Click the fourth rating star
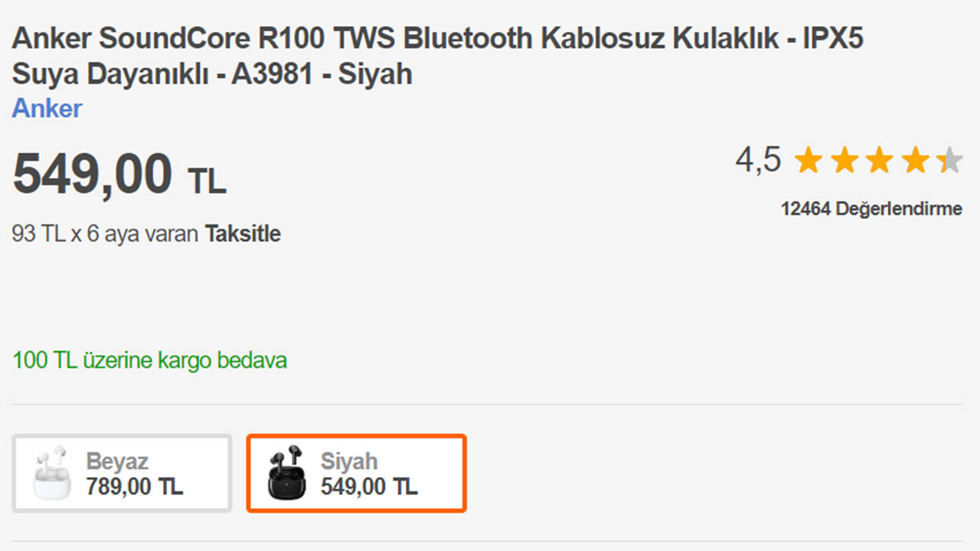The width and height of the screenshot is (980, 551). tap(914, 161)
